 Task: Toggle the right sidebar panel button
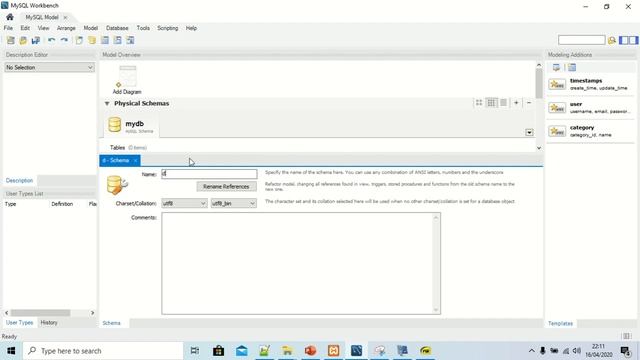pyautogui.click(x=633, y=40)
